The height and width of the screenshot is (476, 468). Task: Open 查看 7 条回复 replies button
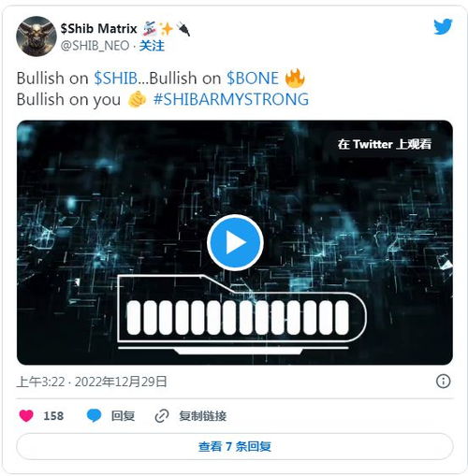click(235, 446)
